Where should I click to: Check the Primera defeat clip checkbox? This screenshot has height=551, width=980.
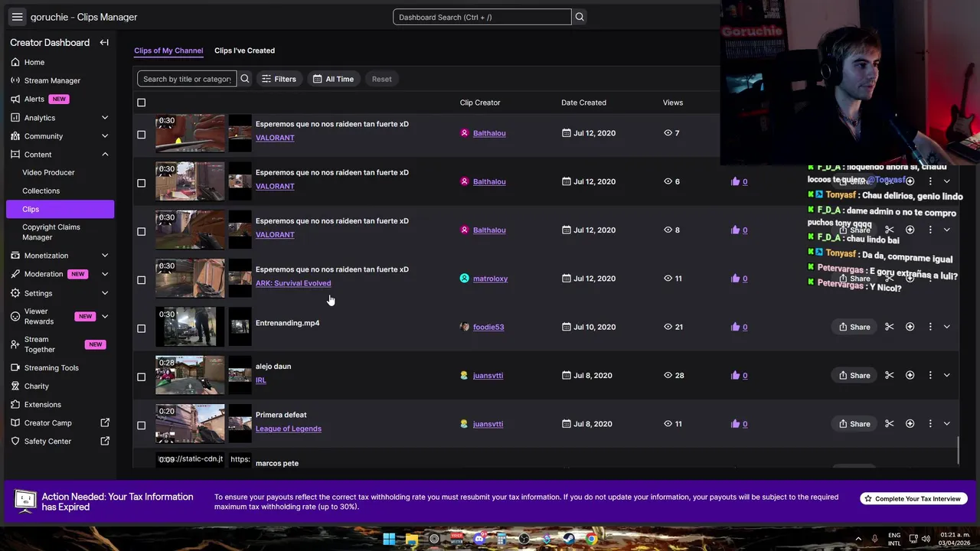141,425
